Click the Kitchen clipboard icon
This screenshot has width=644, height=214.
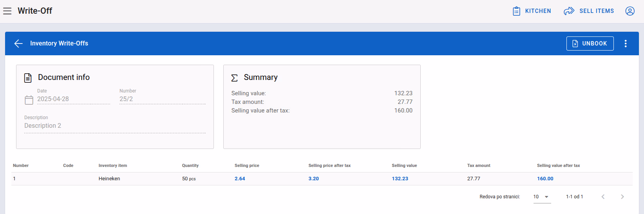pos(517,11)
